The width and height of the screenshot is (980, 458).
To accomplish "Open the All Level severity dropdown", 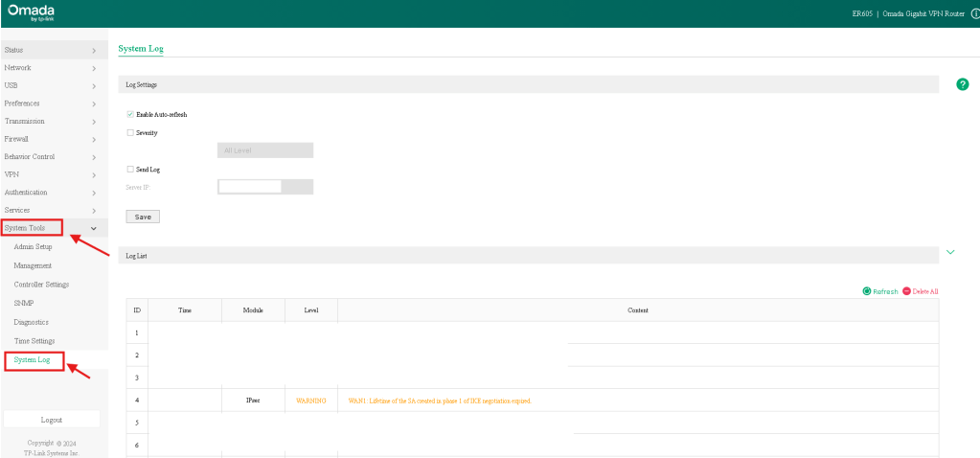I will coord(265,150).
